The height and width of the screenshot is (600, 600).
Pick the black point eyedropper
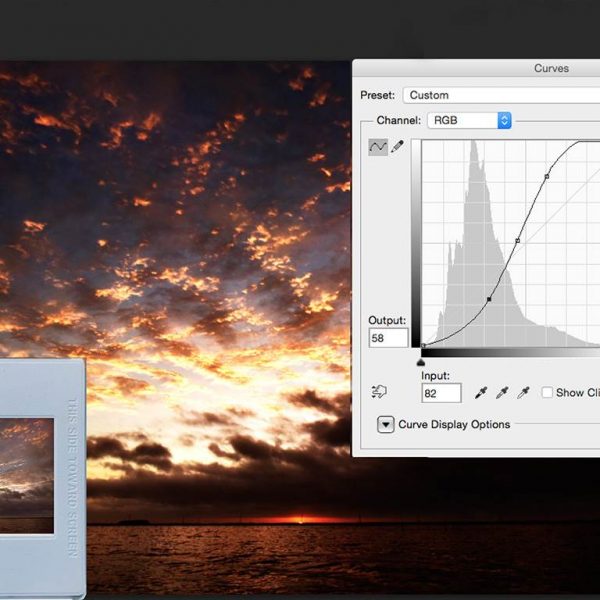pyautogui.click(x=481, y=392)
